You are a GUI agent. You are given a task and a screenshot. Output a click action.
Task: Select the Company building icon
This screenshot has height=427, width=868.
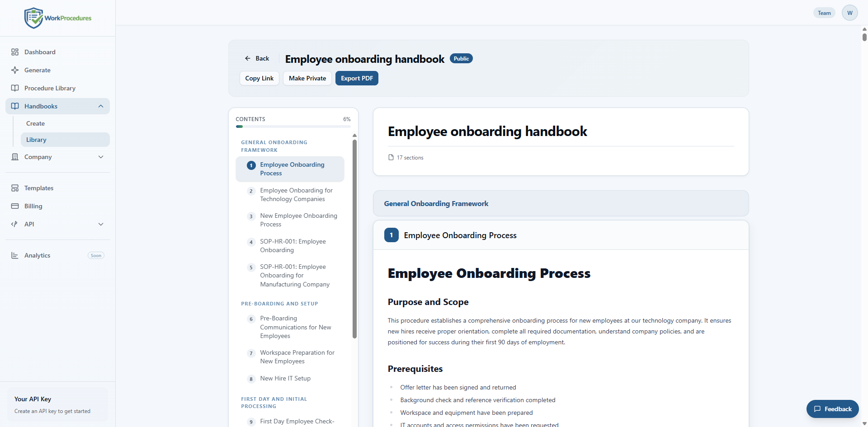pos(15,157)
